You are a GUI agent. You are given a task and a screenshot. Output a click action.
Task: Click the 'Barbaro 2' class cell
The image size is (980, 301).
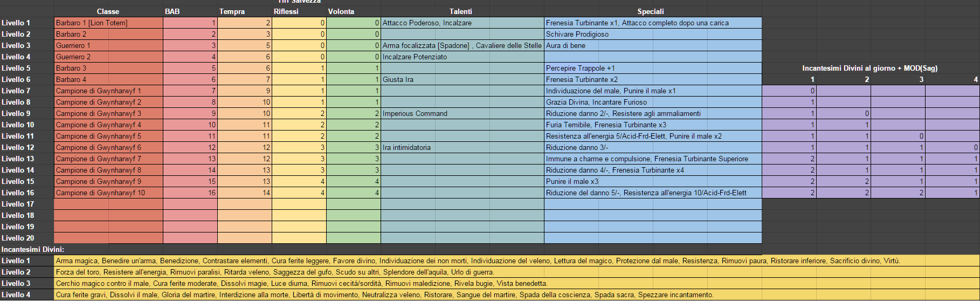point(108,34)
